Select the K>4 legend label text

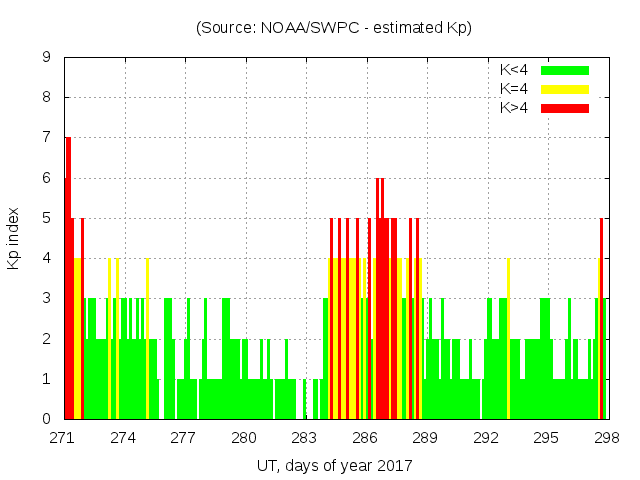(x=516, y=107)
